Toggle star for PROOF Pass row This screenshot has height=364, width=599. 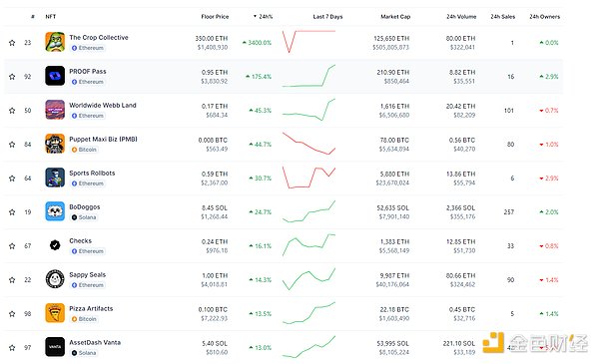pos(12,77)
